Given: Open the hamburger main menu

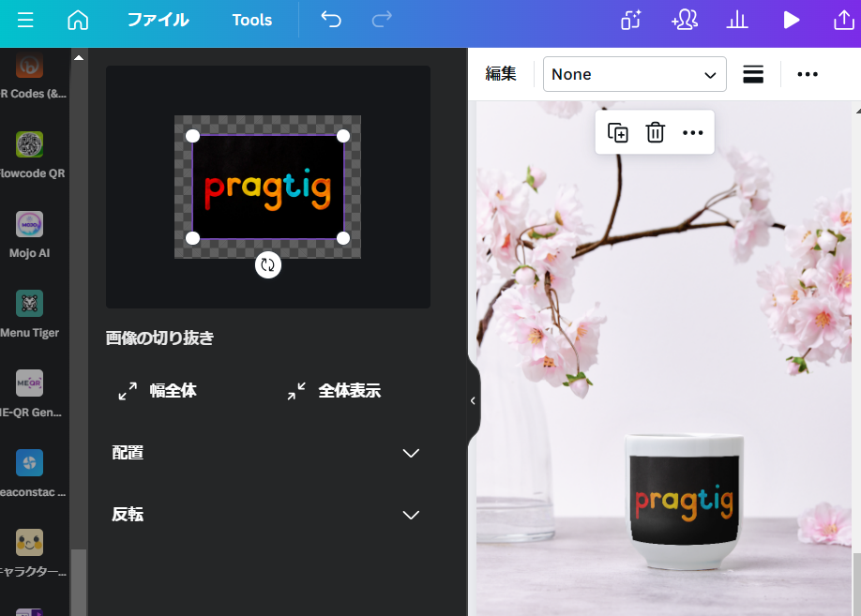Looking at the screenshot, I should coord(25,21).
